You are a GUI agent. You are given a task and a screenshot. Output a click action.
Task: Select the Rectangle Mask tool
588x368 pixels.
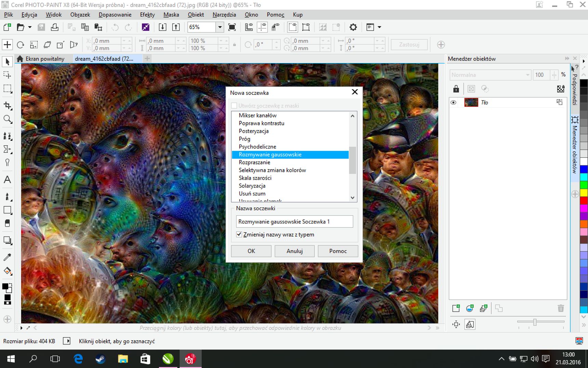[x=7, y=89]
